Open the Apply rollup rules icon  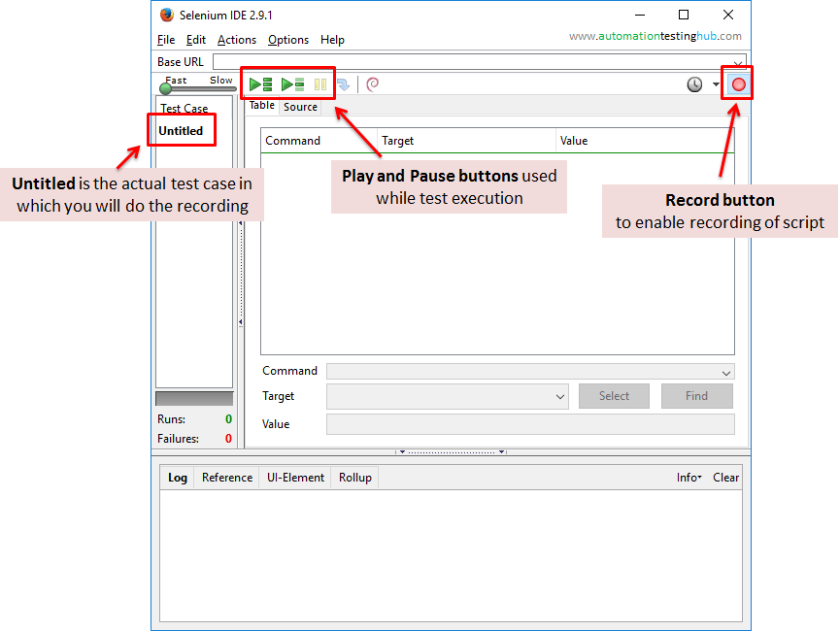click(372, 84)
